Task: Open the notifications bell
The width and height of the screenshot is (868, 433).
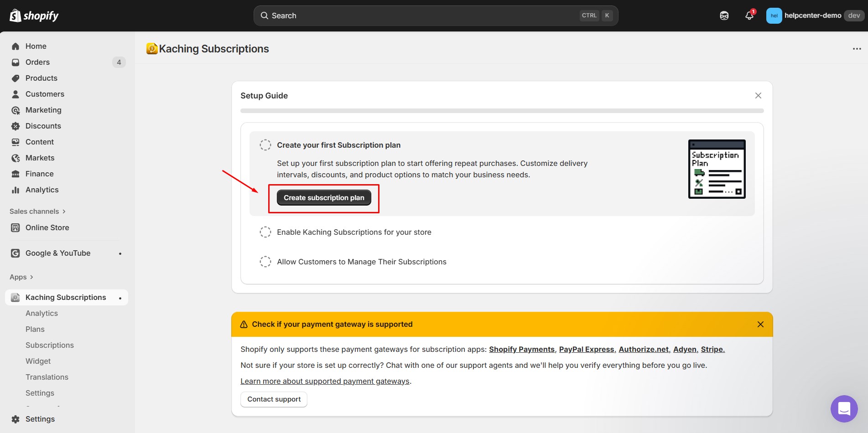Action: [x=748, y=15]
